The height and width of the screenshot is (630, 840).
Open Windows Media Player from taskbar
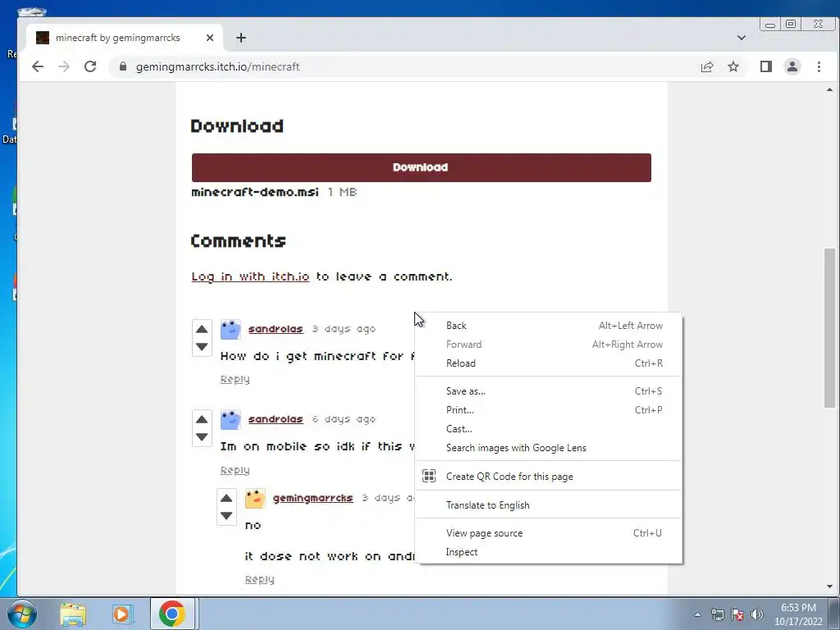click(121, 614)
